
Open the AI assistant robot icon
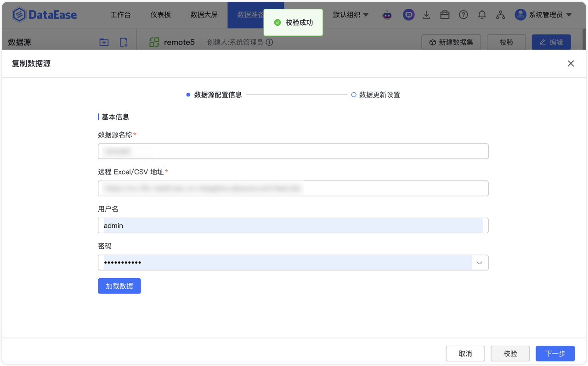[387, 15]
